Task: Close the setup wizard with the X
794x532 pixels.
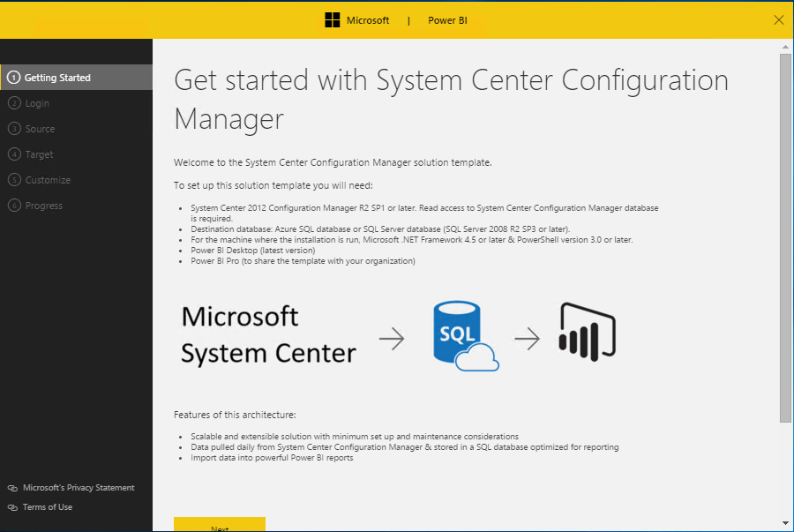Action: coord(778,19)
